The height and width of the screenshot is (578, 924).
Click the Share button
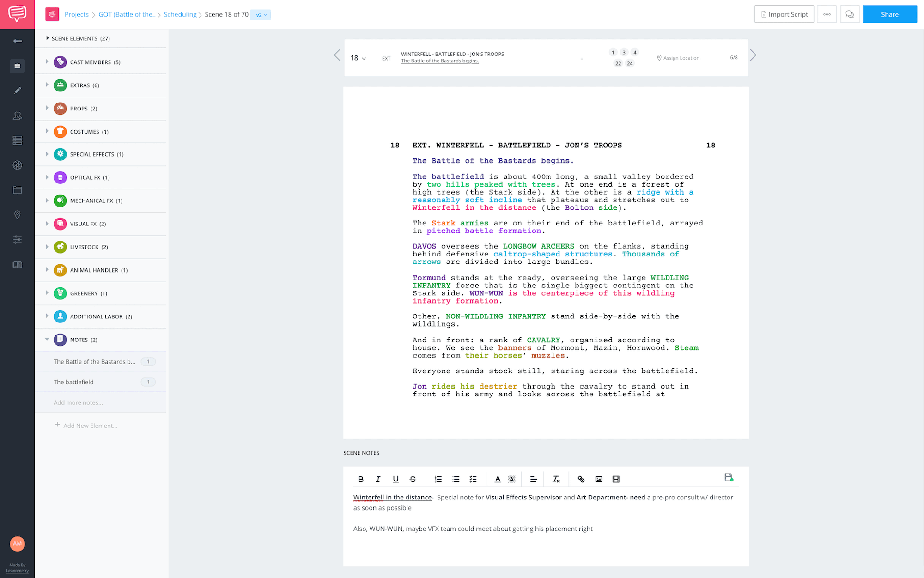889,14
